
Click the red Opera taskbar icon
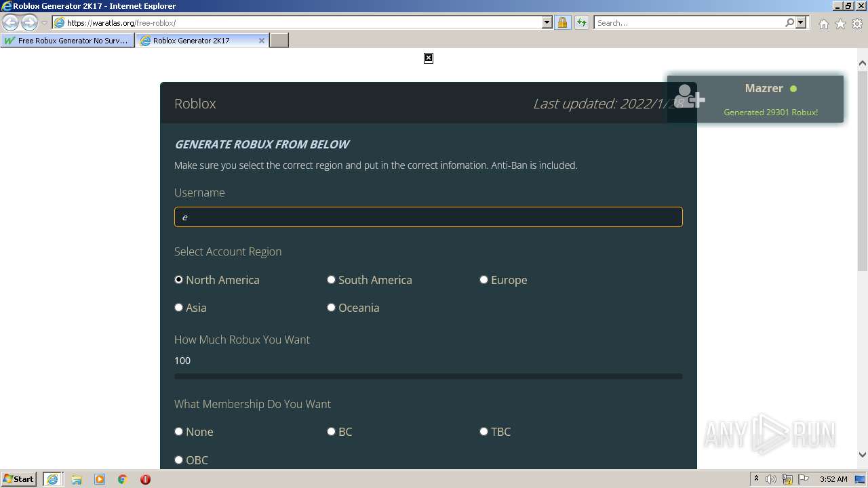point(145,479)
